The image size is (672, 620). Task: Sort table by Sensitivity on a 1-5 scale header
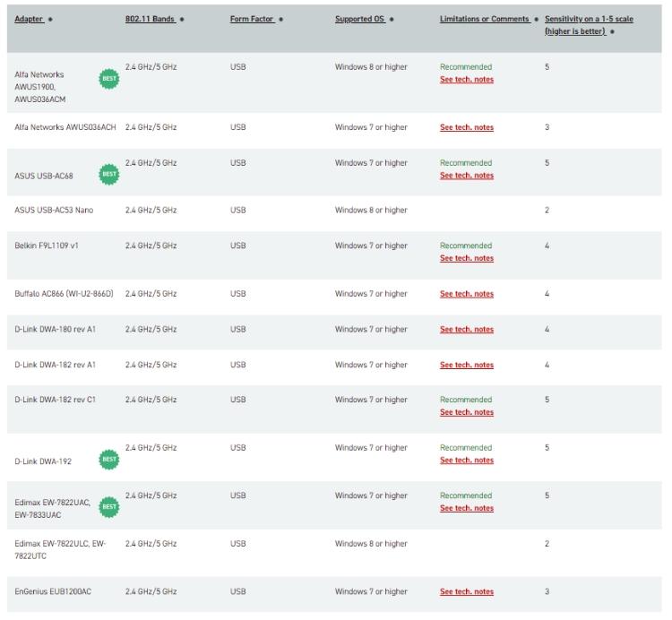click(x=588, y=19)
